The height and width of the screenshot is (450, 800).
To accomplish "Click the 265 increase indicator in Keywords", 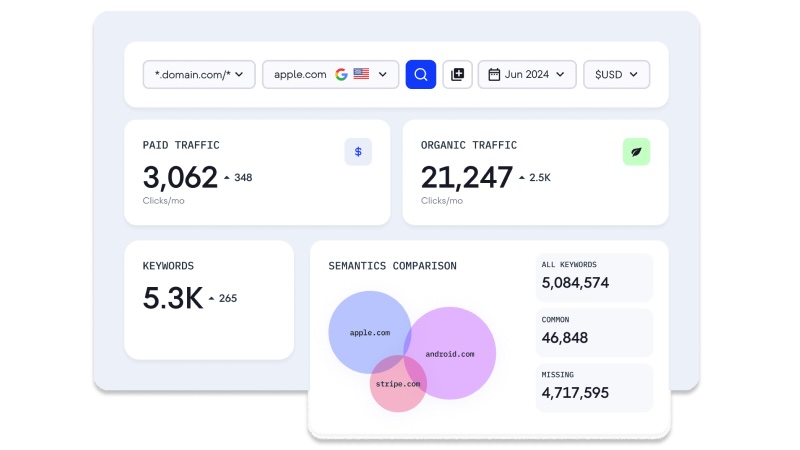I will (223, 298).
